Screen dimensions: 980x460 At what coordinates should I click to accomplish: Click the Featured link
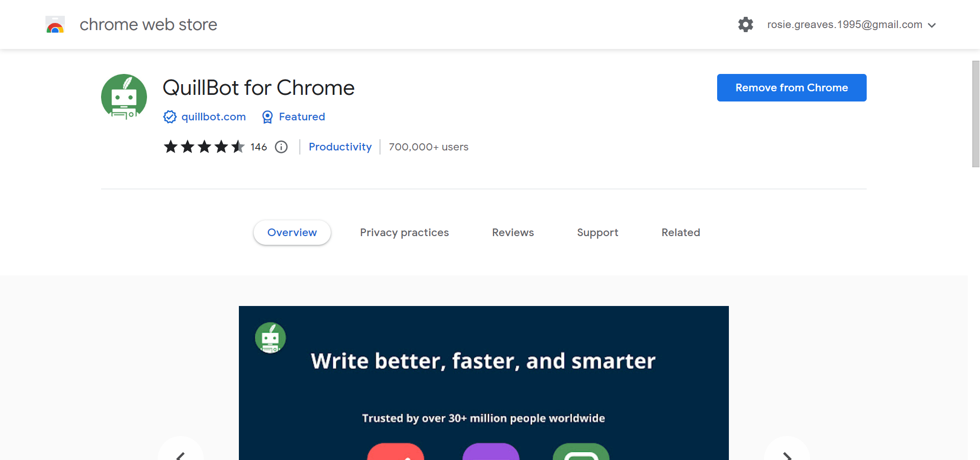302,117
